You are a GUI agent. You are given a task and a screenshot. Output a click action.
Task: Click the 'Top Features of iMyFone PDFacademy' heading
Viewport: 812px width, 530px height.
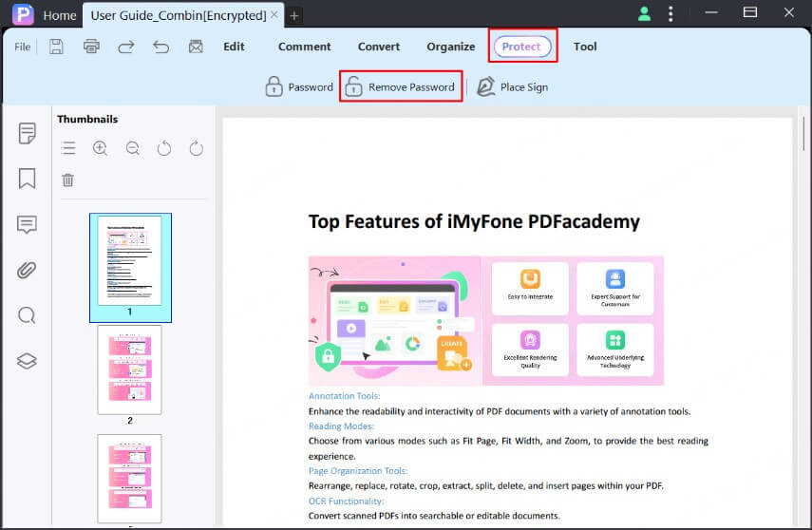(474, 221)
